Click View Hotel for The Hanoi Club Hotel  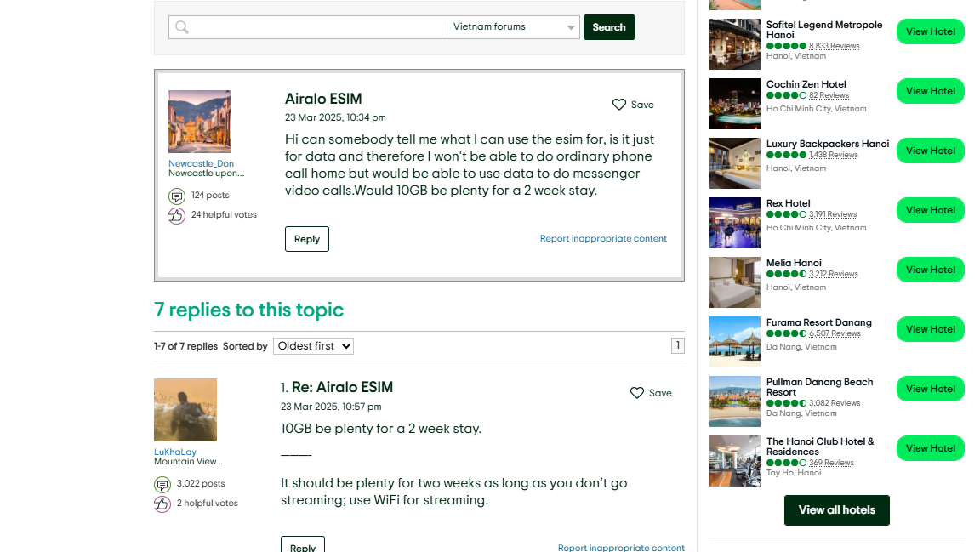(x=931, y=448)
